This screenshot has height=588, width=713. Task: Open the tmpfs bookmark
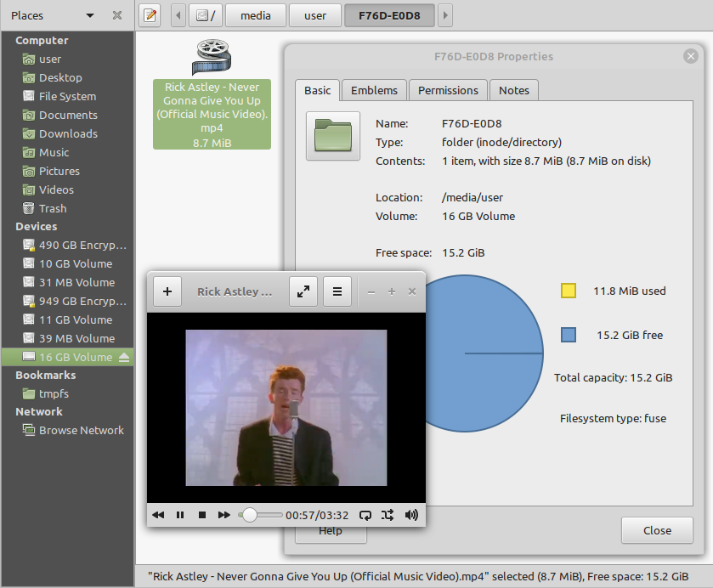67,393
